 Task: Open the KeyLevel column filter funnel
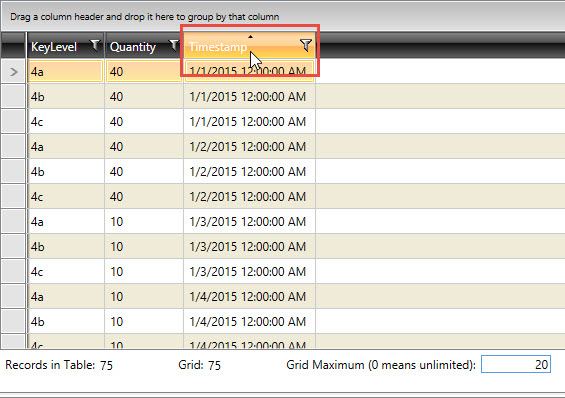coord(95,45)
